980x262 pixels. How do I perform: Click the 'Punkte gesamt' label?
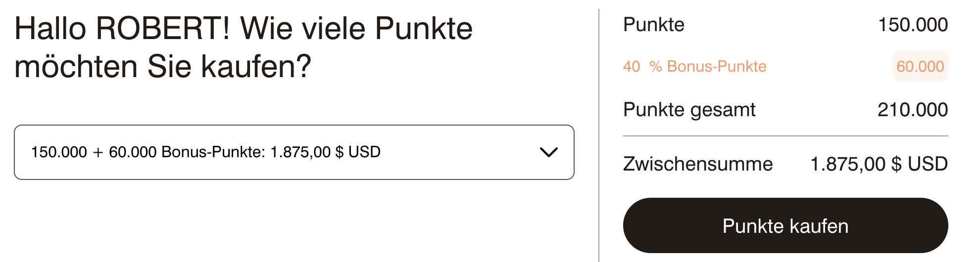(689, 110)
